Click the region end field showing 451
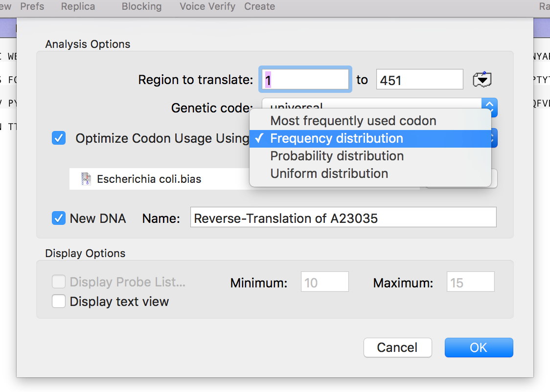This screenshot has height=392, width=550. pyautogui.click(x=419, y=80)
